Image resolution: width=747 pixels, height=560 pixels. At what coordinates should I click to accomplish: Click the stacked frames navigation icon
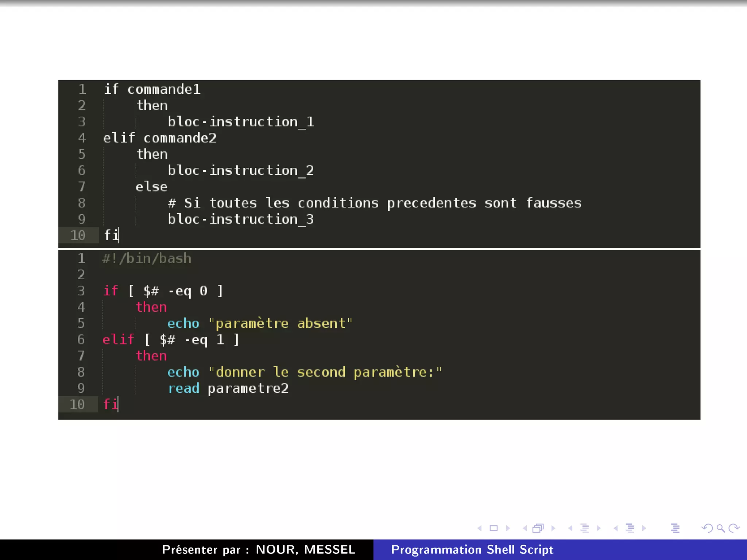(x=538, y=528)
